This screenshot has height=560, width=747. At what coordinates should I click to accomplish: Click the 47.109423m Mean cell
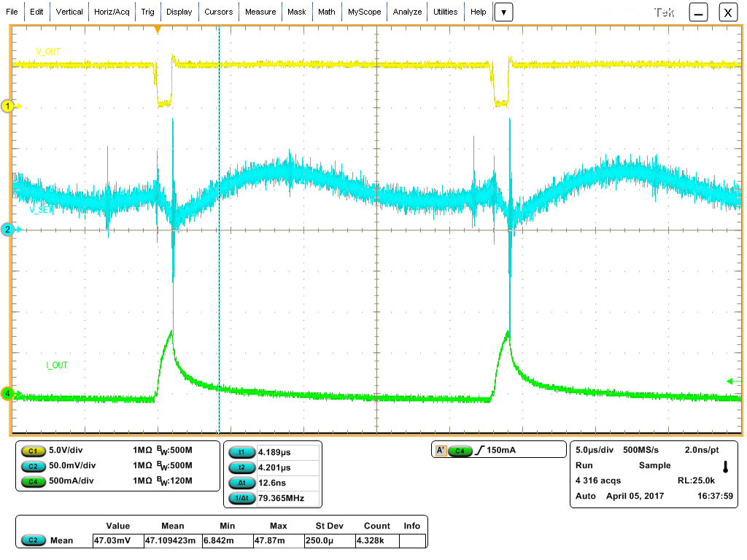point(173,540)
